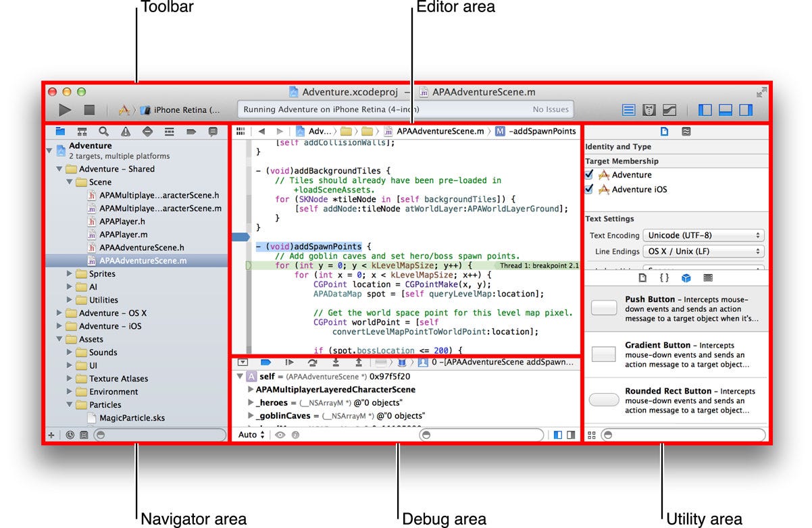Click the breakpoint marker in the editor gutter
812x528 pixels.
[240, 237]
